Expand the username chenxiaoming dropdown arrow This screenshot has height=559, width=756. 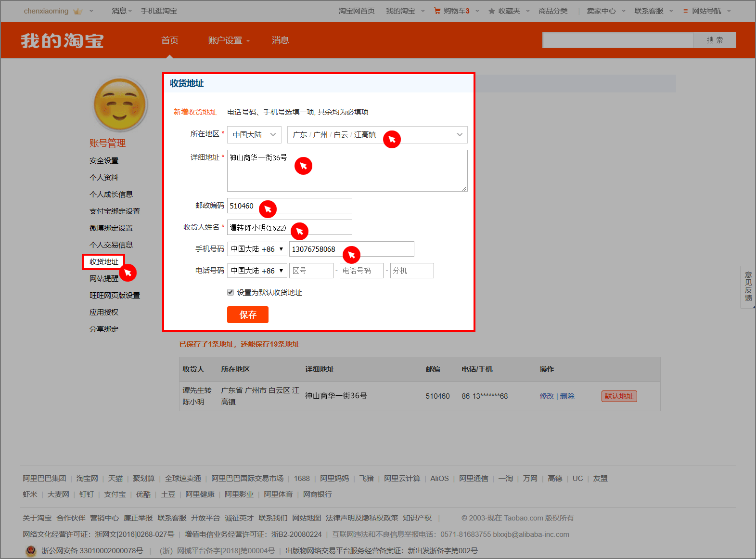coord(91,11)
